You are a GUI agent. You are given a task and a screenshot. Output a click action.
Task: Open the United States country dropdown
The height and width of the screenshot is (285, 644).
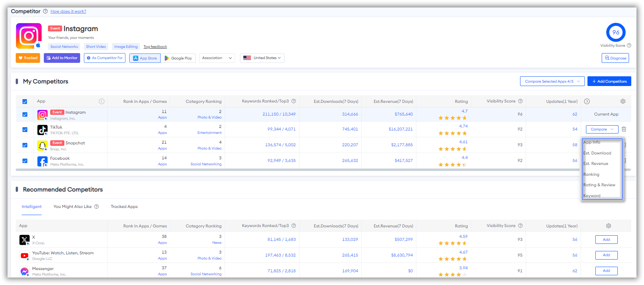(262, 58)
